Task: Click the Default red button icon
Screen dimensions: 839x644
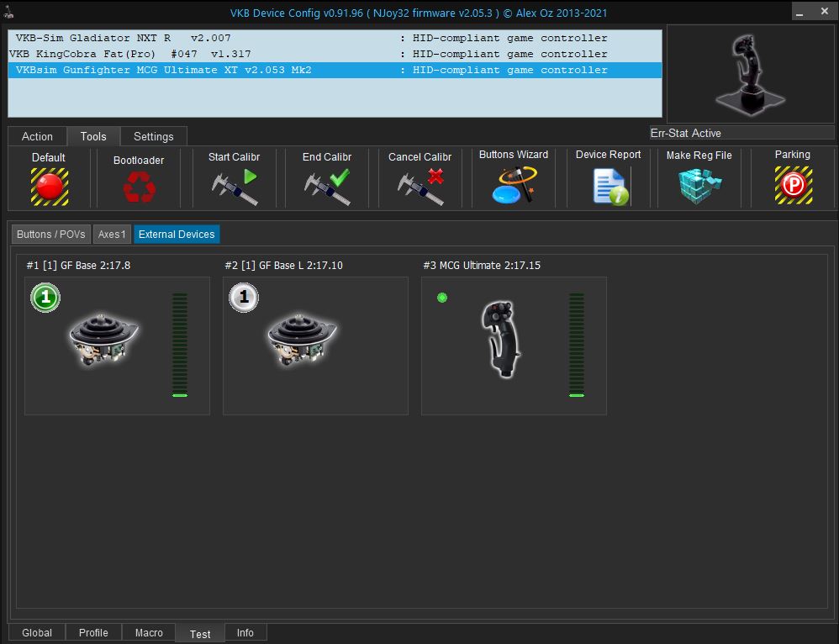Action: coord(50,186)
